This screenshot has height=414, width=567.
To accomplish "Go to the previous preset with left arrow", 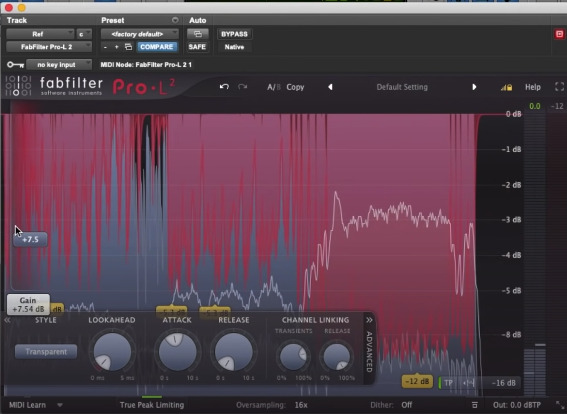I will 330,87.
